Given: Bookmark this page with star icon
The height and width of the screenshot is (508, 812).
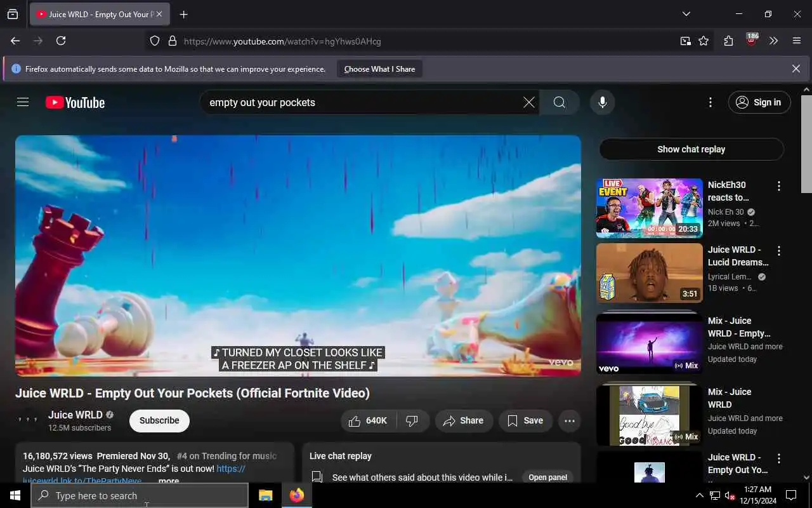Looking at the screenshot, I should 704,41.
